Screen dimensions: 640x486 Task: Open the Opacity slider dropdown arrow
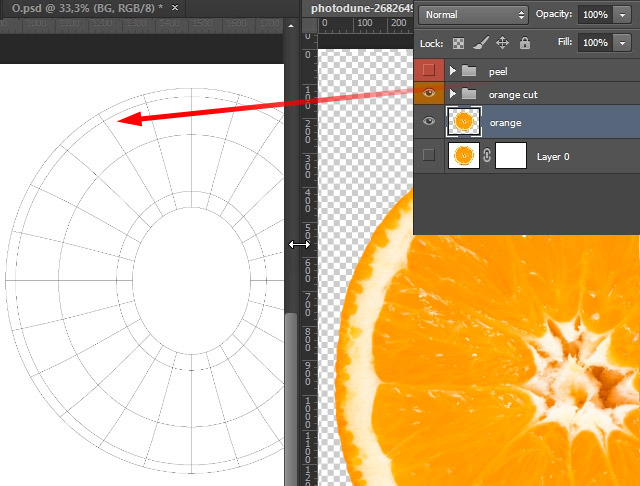622,15
